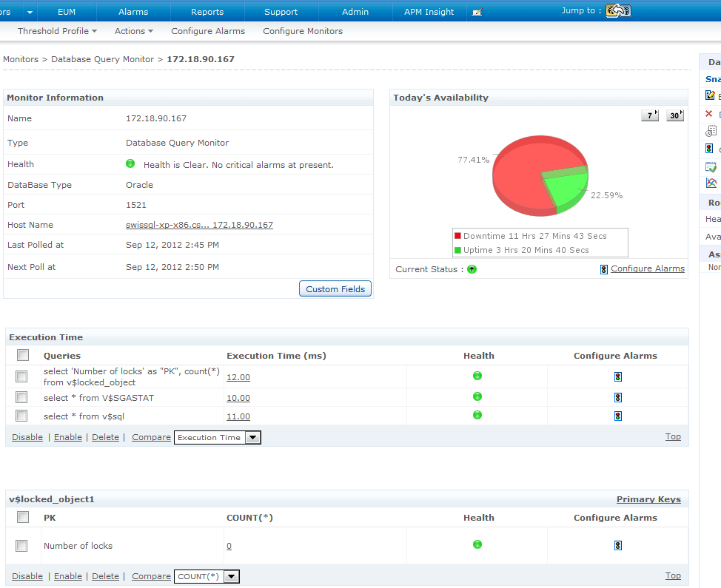The image size is (721, 588).
Task: Click health icon for V$SGASTAT query row
Action: point(477,396)
